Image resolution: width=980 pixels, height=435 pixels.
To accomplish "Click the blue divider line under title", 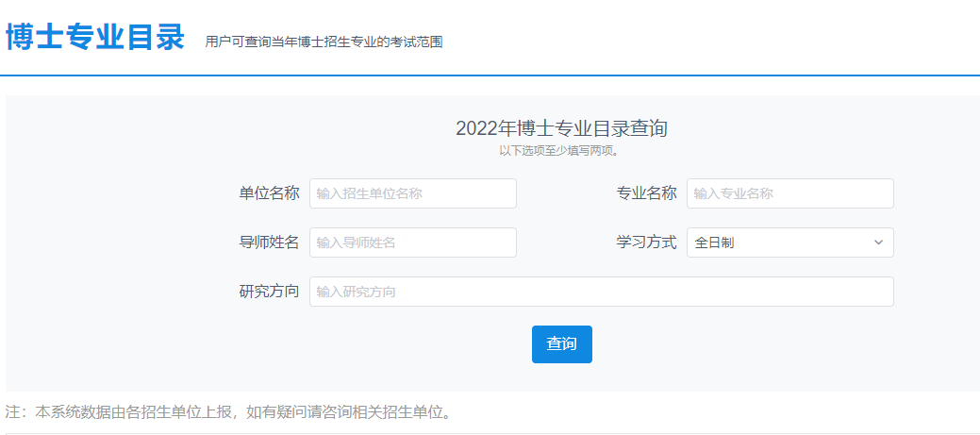I will pyautogui.click(x=490, y=75).
